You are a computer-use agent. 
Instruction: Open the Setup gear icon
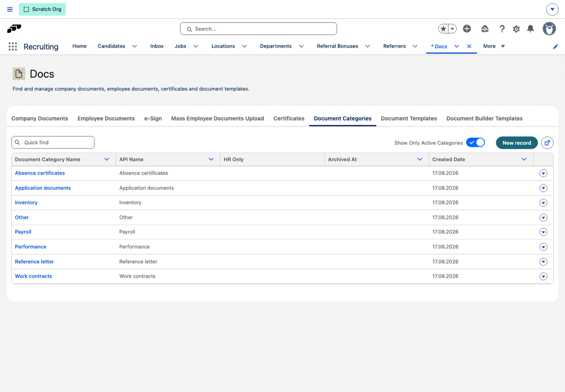coord(516,29)
